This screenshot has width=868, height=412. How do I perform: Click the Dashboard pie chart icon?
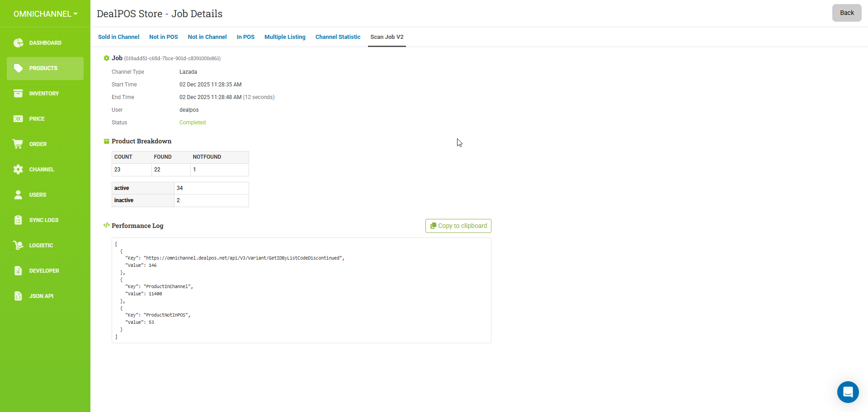point(18,43)
